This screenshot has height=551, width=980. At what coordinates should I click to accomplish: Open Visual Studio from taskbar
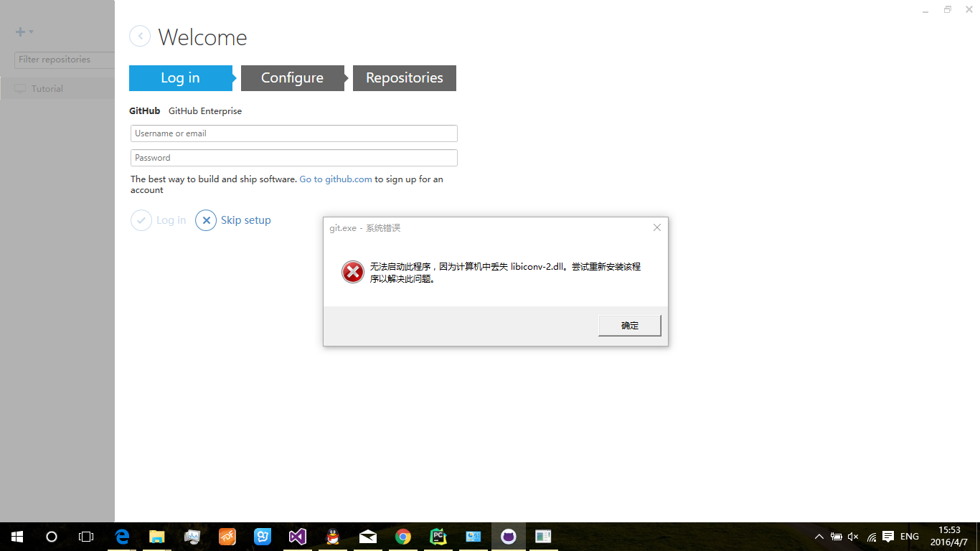pyautogui.click(x=298, y=537)
